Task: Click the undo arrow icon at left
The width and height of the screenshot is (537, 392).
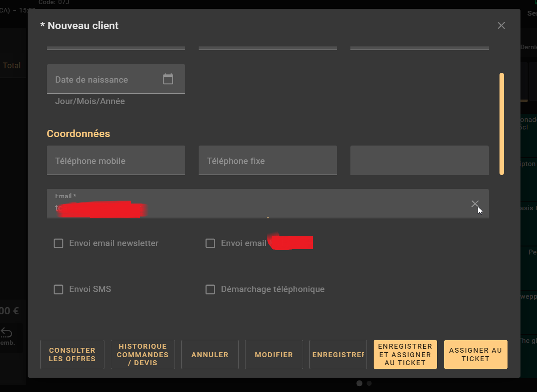Action: 7,333
